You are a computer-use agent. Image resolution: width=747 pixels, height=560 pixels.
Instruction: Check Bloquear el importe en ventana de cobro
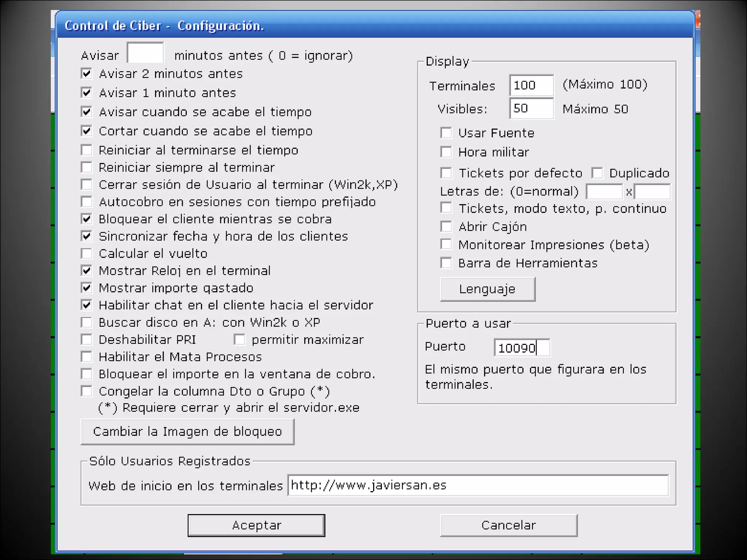click(86, 374)
